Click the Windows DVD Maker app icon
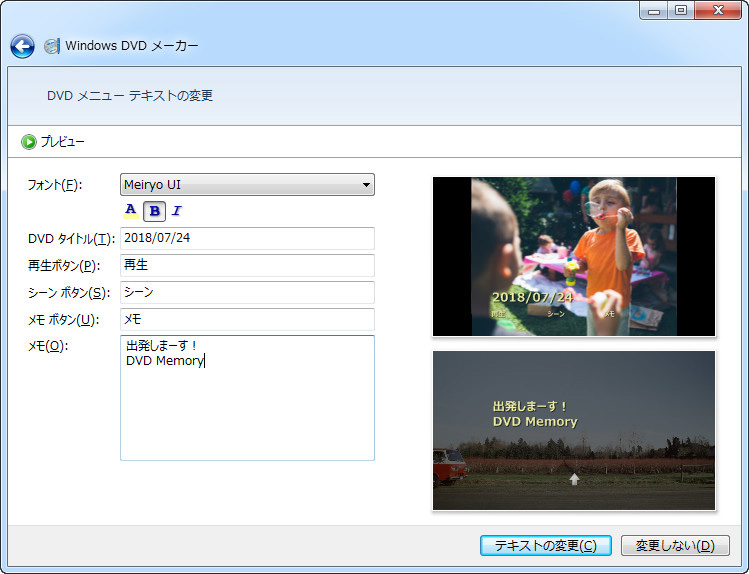 tap(52, 46)
